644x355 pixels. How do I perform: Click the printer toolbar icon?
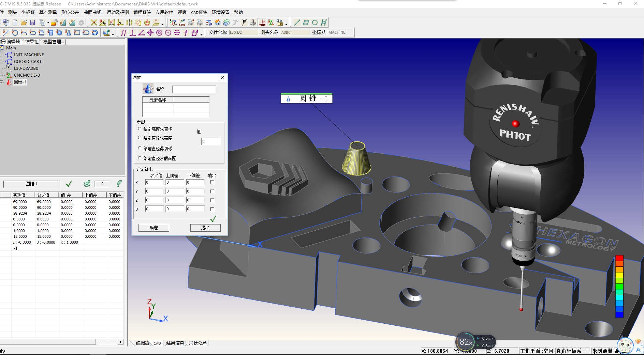(x=200, y=22)
